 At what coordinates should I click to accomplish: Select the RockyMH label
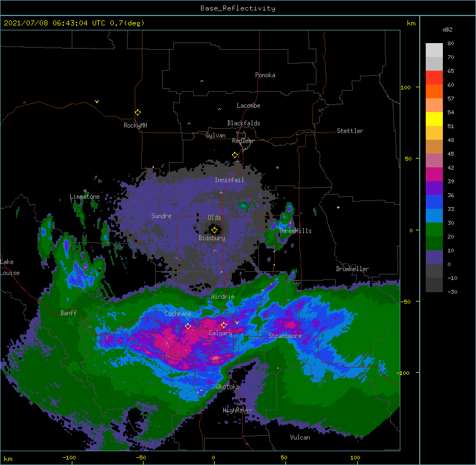[135, 125]
